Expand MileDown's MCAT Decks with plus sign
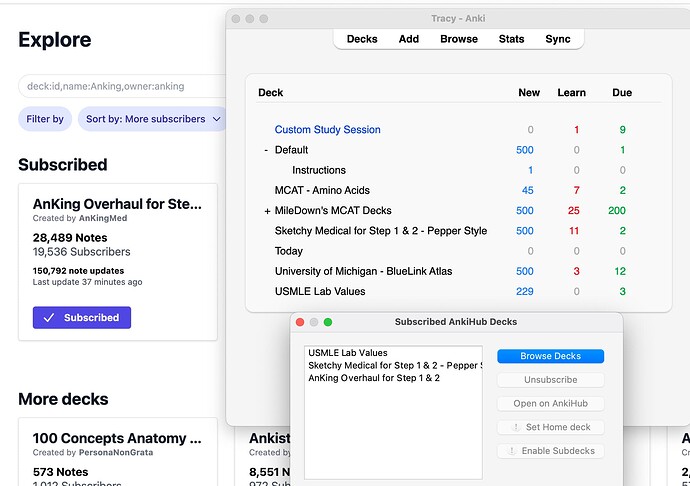The image size is (690, 486). point(267,211)
